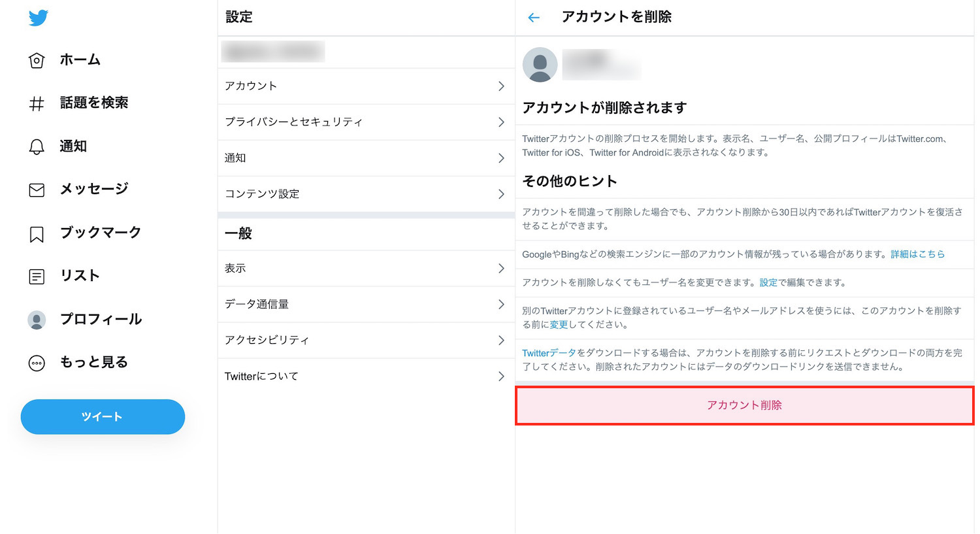Expand the コンテンツ設定 chevron
The image size is (980, 534).
point(501,194)
